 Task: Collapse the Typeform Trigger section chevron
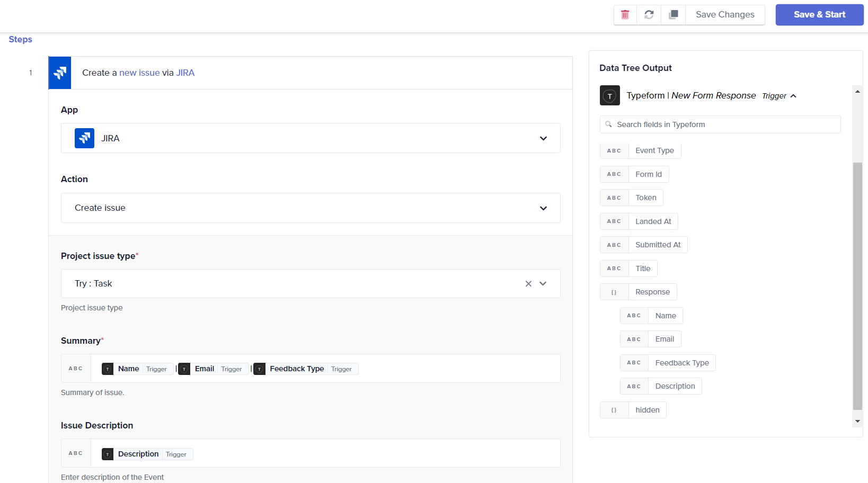[793, 96]
